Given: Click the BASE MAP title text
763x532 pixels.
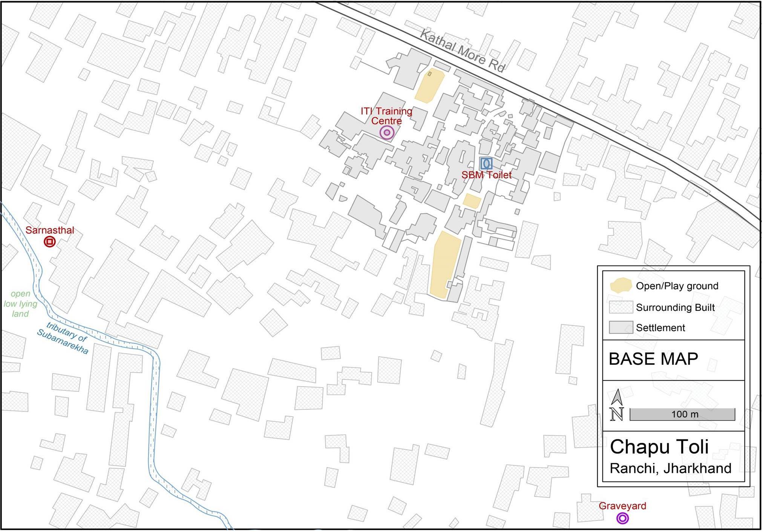Looking at the screenshot, I should (653, 359).
